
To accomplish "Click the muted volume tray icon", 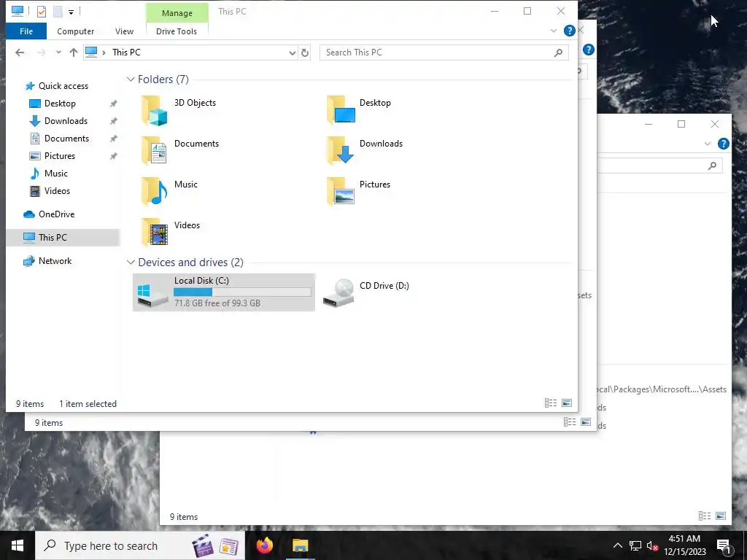I will tap(652, 546).
